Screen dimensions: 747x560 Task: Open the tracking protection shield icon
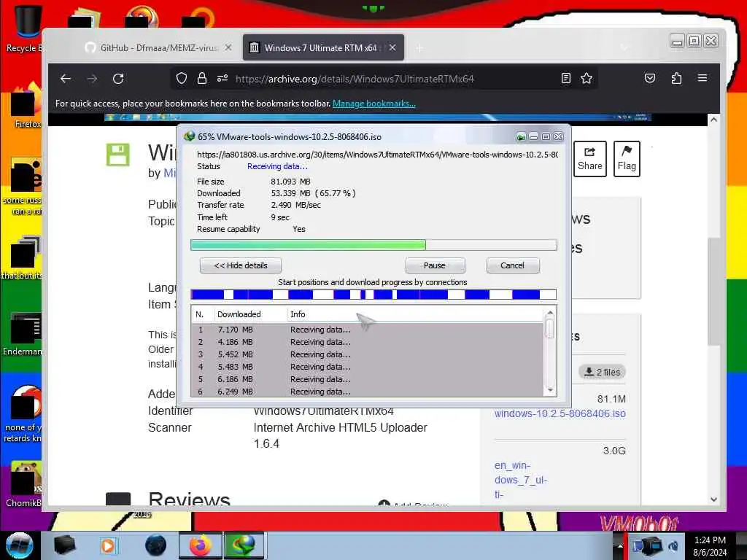click(182, 79)
